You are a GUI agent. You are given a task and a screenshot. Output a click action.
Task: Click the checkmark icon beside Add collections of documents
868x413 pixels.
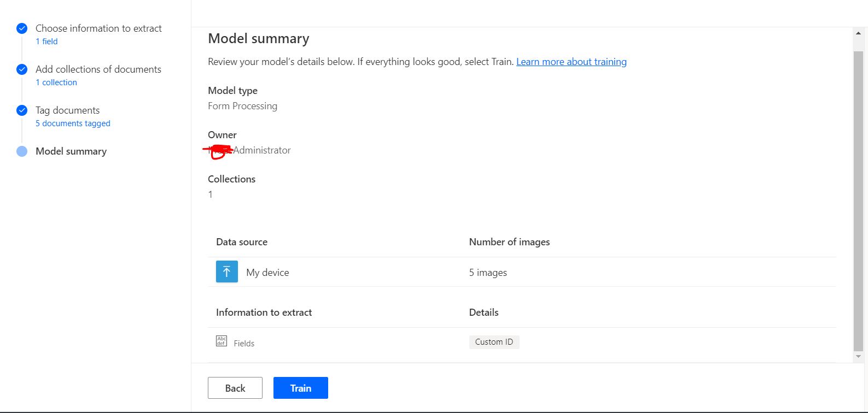[22, 69]
